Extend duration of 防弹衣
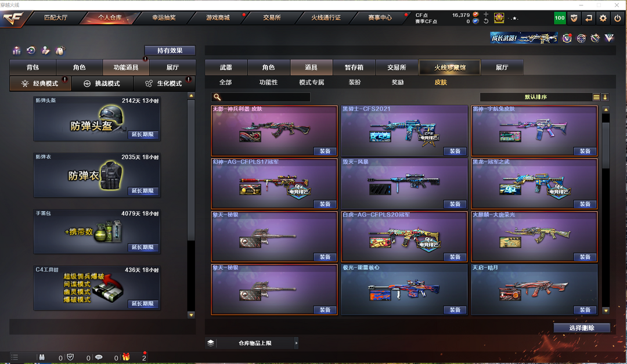The height and width of the screenshot is (364, 627). [143, 191]
